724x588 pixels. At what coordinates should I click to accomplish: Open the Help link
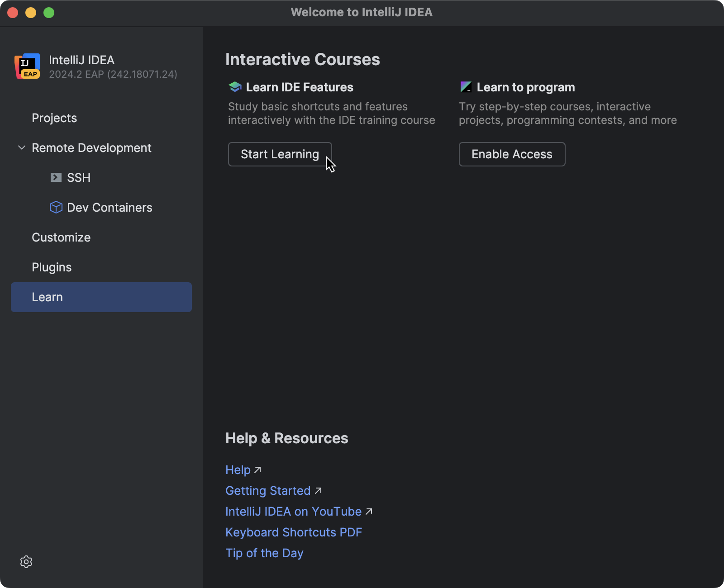point(238,469)
